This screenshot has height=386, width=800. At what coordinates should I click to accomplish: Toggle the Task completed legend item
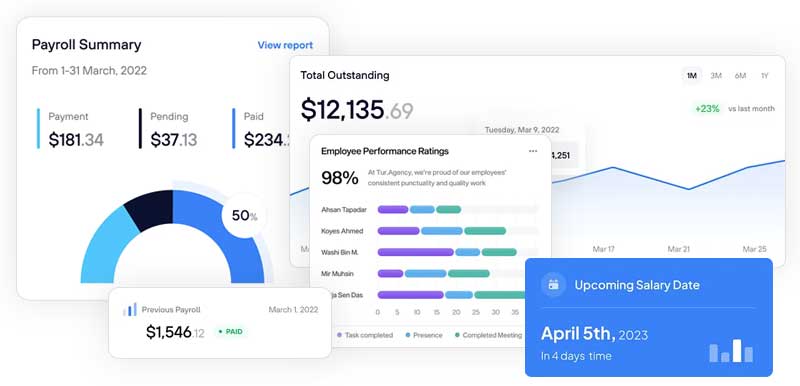click(365, 335)
